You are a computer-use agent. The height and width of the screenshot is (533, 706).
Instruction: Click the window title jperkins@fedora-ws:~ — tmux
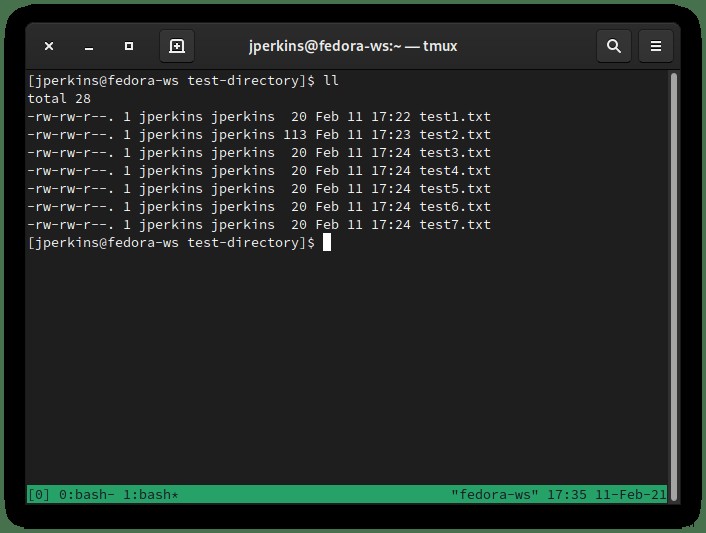click(353, 46)
